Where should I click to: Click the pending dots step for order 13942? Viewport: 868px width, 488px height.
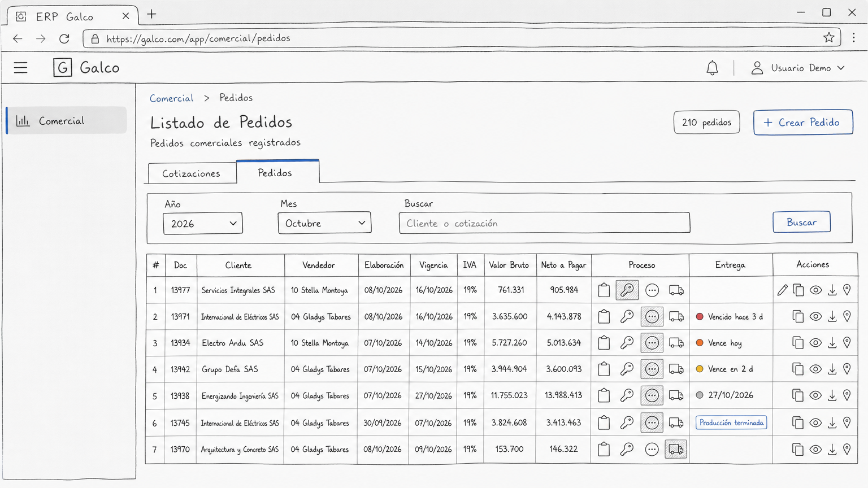tap(652, 369)
